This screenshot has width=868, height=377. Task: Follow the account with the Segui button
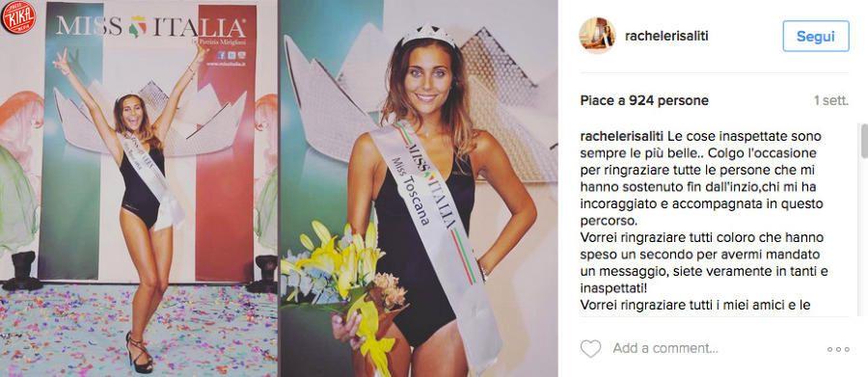point(815,36)
